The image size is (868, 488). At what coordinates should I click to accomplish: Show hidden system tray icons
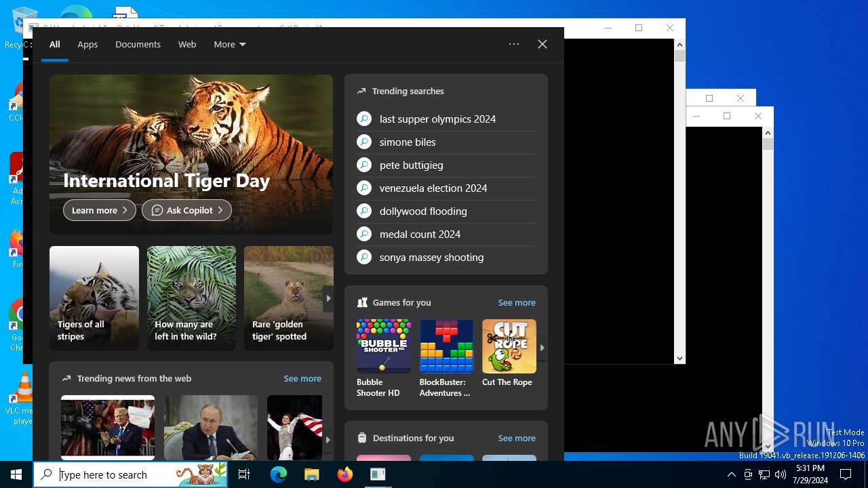pyautogui.click(x=732, y=474)
